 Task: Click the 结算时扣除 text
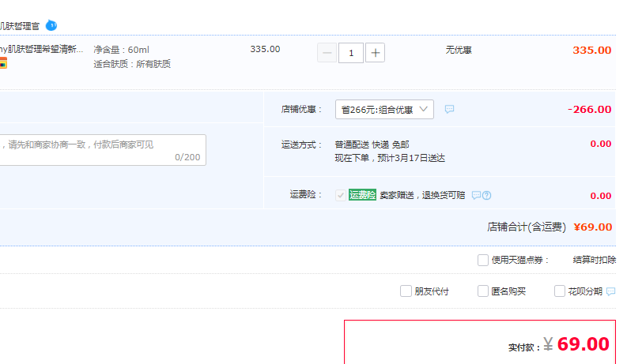tap(595, 261)
